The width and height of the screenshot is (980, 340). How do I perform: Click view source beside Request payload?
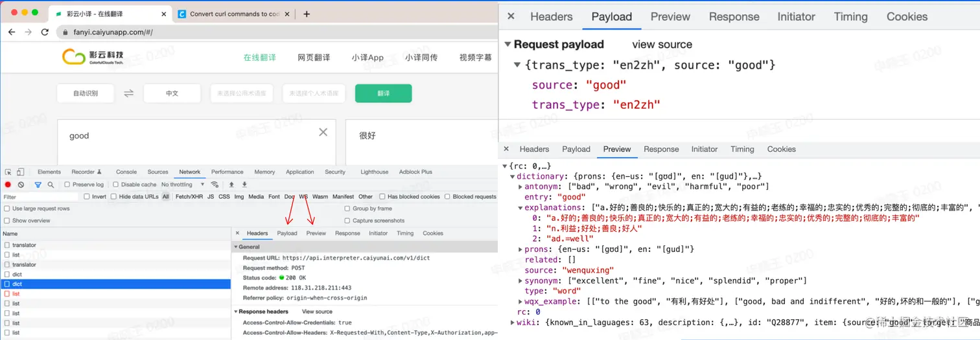pos(662,44)
